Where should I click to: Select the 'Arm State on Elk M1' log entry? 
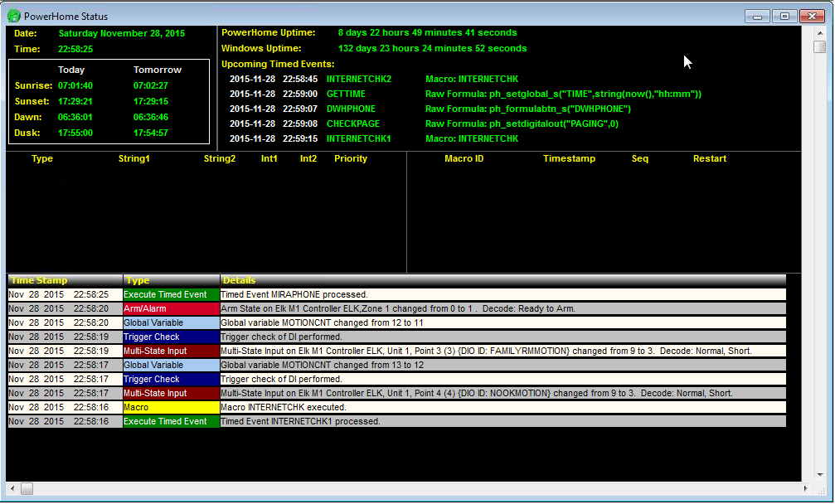[x=502, y=308]
